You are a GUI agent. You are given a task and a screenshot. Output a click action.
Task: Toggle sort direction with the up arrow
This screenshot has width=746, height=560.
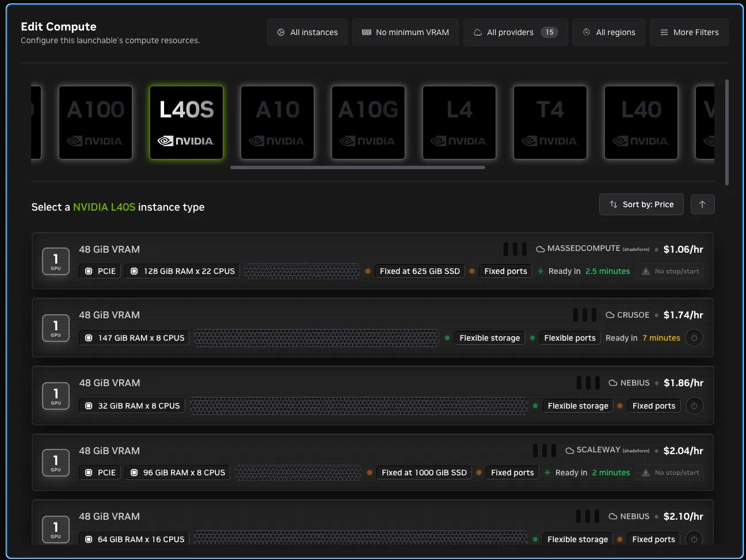point(702,204)
